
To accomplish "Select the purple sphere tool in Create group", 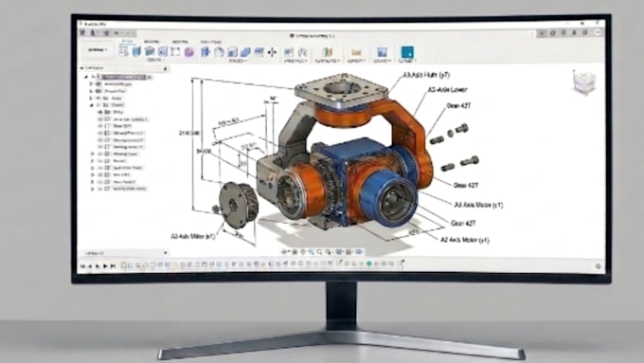I will 188,52.
